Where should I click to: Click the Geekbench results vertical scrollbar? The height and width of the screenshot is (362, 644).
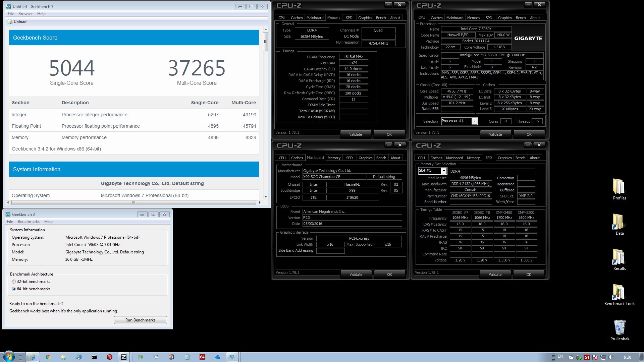coord(265,42)
